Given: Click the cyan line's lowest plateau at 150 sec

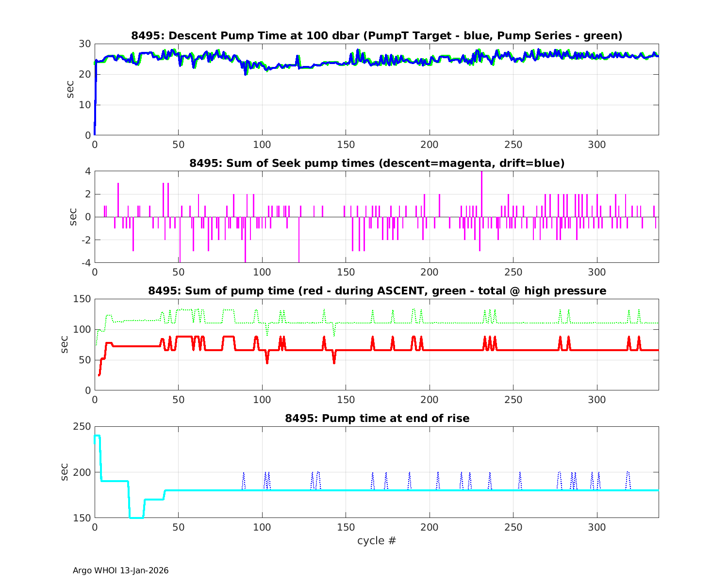Looking at the screenshot, I should [x=136, y=517].
